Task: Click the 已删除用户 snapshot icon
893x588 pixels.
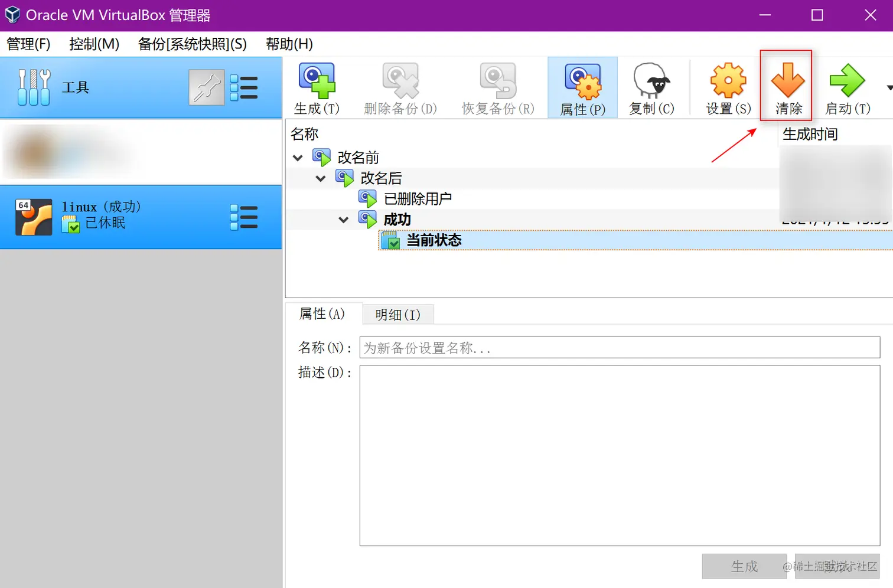Action: click(367, 199)
